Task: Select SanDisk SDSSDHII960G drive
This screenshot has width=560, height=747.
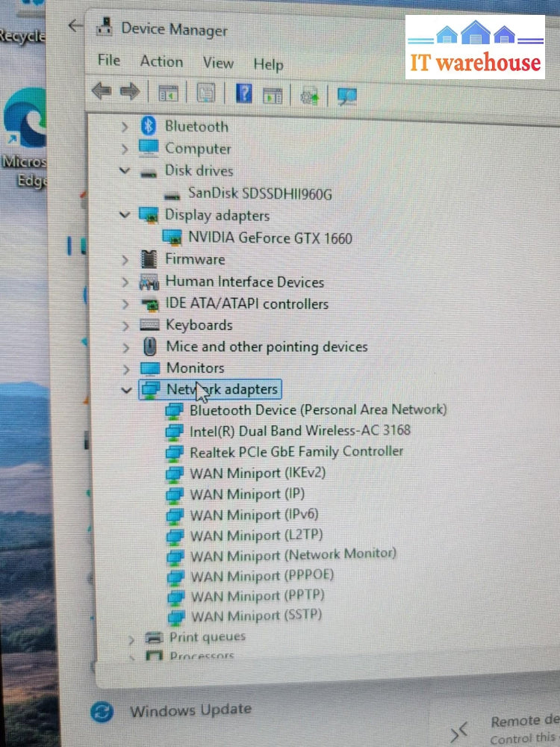Action: coord(260,193)
